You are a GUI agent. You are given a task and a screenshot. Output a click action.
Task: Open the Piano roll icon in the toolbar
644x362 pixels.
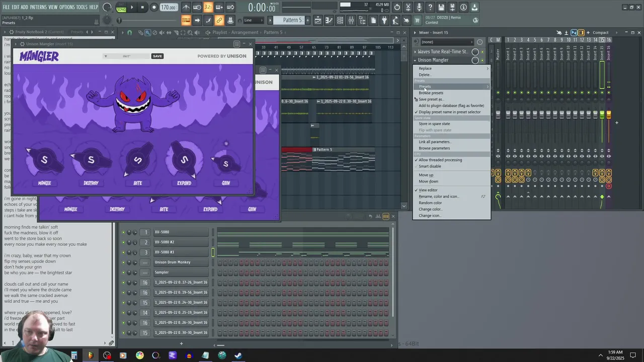coord(329,21)
